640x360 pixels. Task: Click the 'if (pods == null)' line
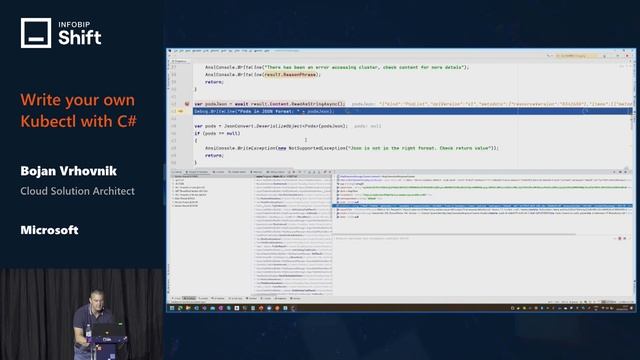pyautogui.click(x=217, y=133)
